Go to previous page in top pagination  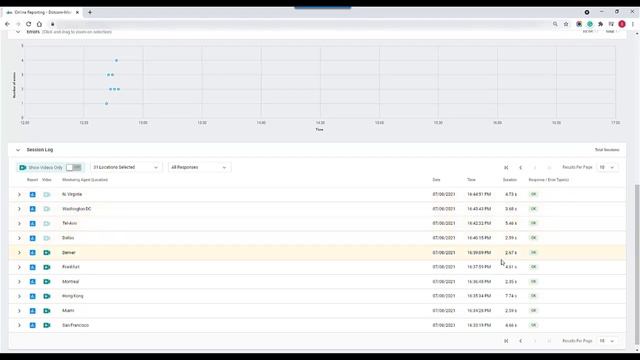pyautogui.click(x=520, y=167)
